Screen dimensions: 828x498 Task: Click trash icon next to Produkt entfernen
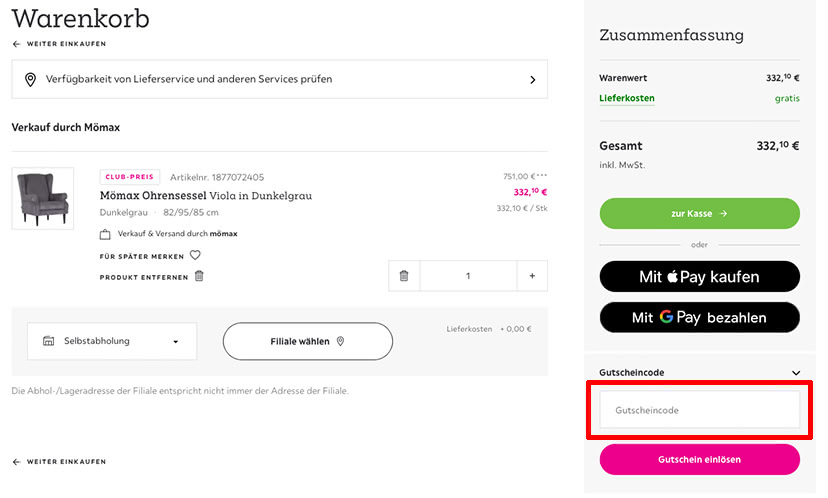(199, 276)
